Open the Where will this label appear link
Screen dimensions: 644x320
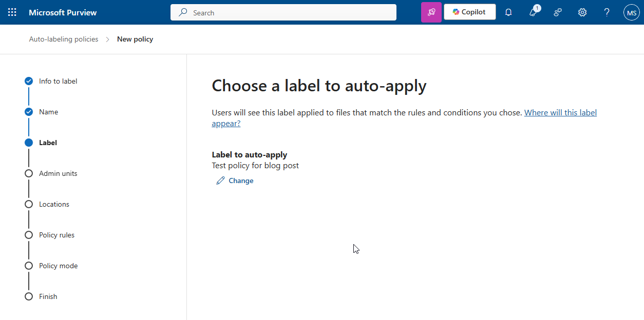point(560,112)
